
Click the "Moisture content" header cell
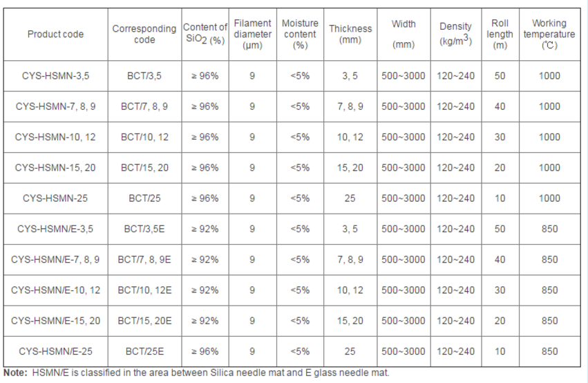(x=300, y=35)
